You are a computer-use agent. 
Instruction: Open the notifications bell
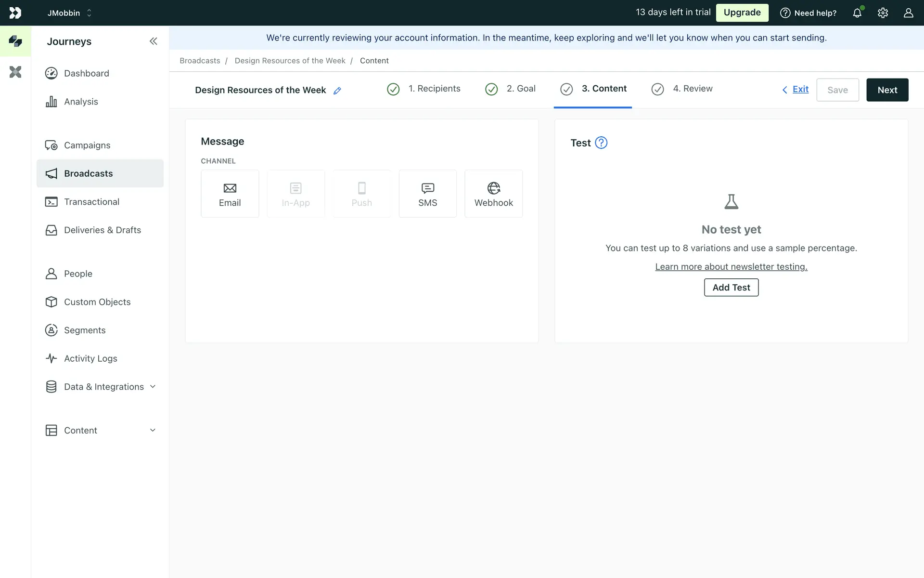tap(857, 13)
